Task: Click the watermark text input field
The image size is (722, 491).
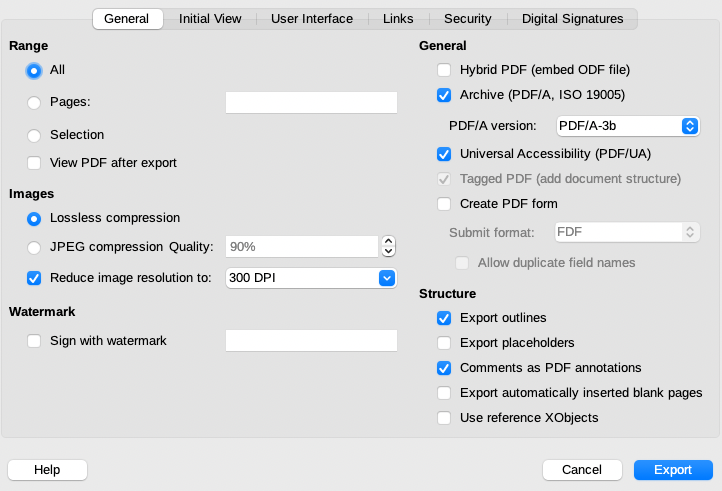Action: tap(311, 341)
